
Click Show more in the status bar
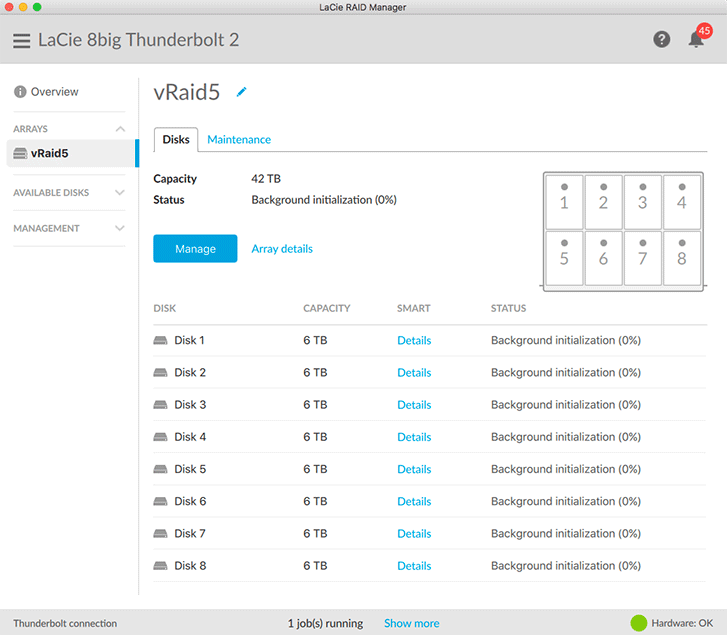[411, 623]
